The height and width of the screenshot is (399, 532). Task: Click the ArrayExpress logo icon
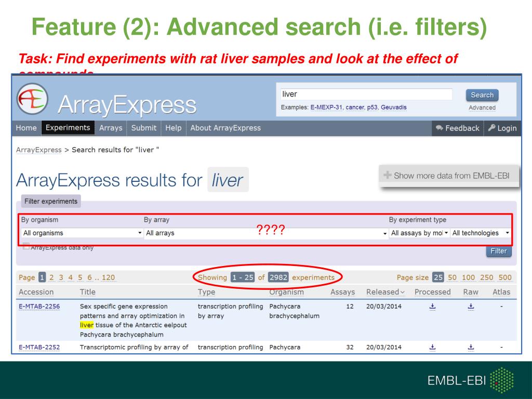[32, 99]
